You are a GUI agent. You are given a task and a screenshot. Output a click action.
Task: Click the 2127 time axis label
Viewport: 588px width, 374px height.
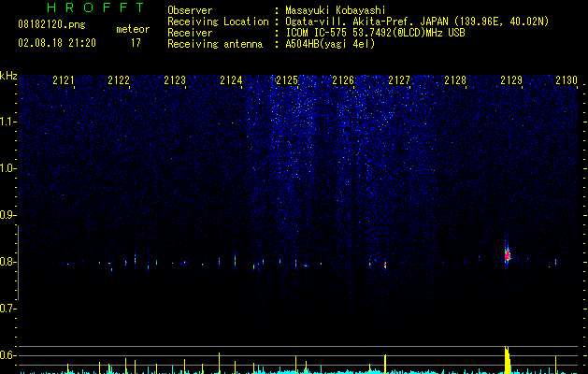pyautogui.click(x=399, y=80)
